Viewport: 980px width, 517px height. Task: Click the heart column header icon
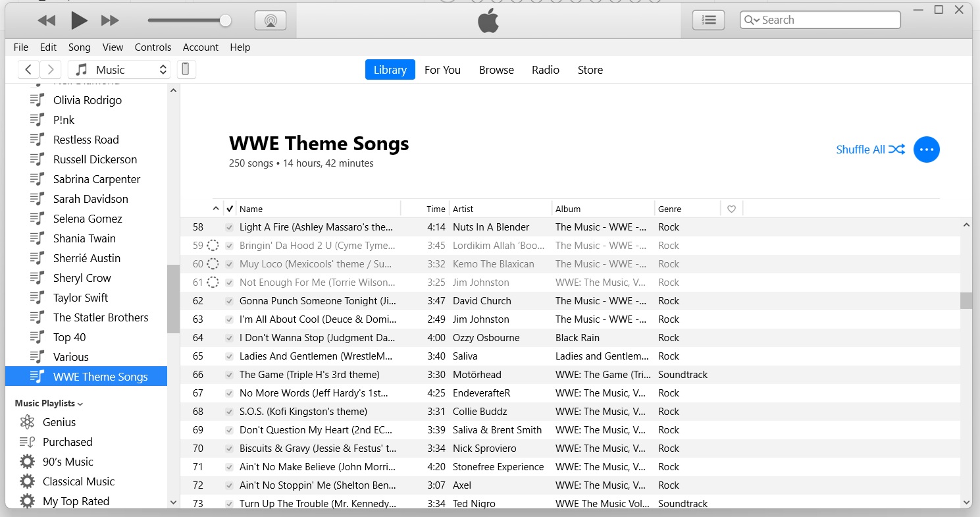click(731, 209)
